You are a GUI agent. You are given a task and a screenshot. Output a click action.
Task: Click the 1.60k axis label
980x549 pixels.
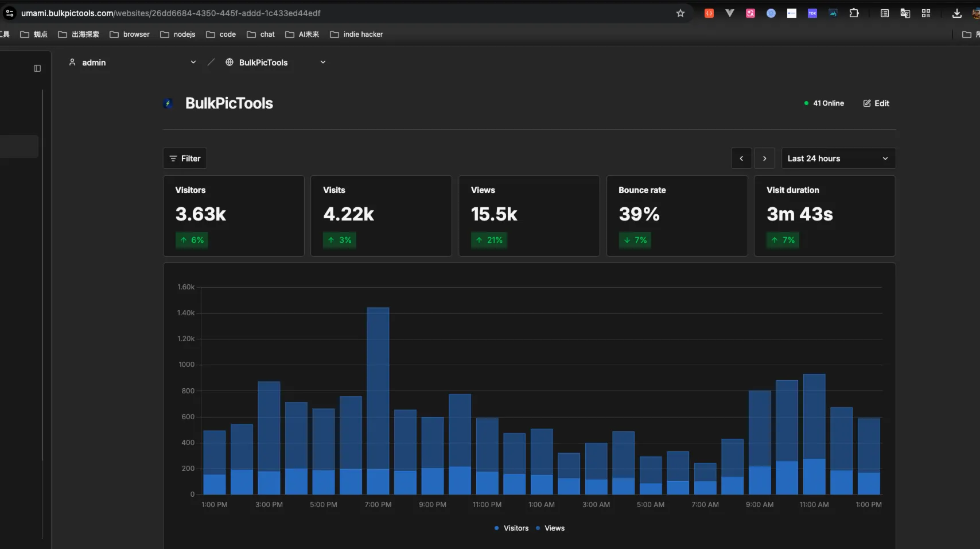click(x=186, y=287)
